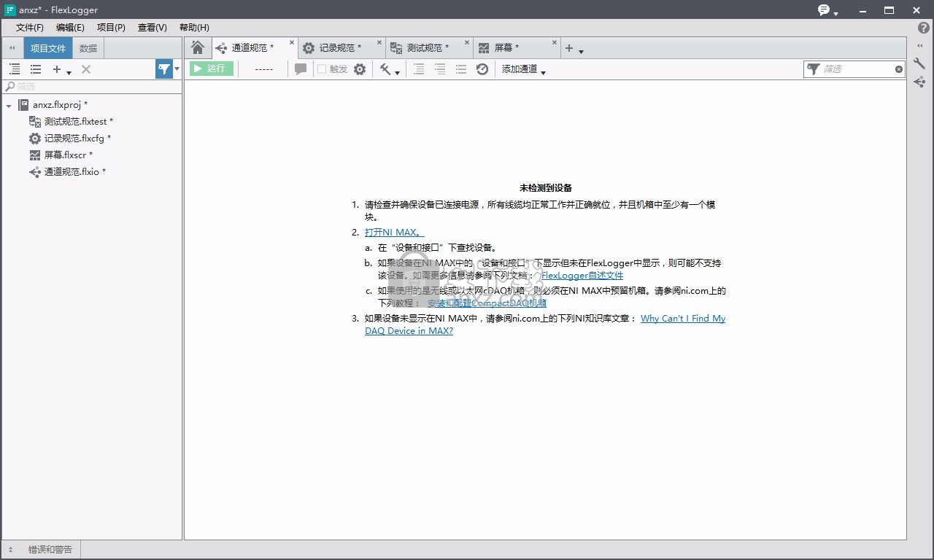Click the green 运行 run button
Viewport: 934px width, 560px height.
212,69
